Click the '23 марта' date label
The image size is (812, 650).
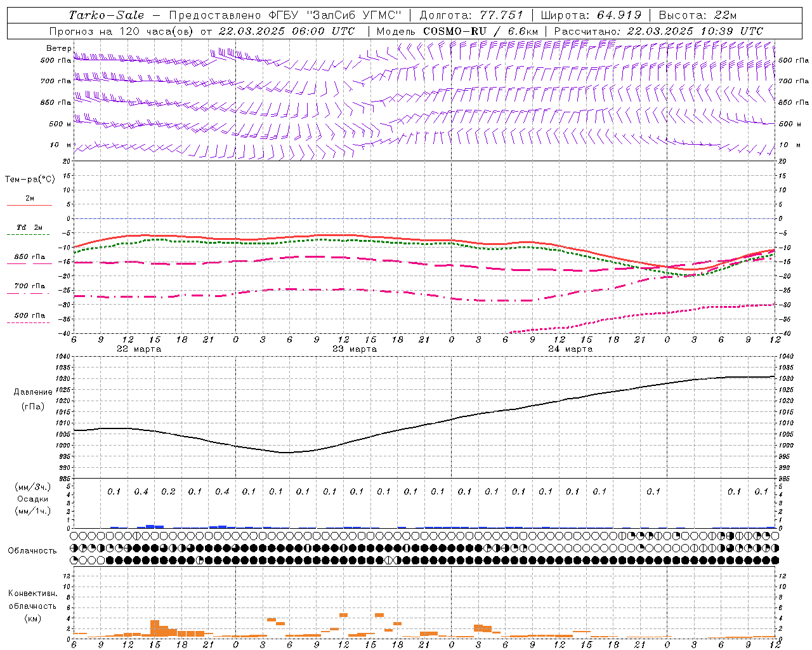(x=355, y=349)
